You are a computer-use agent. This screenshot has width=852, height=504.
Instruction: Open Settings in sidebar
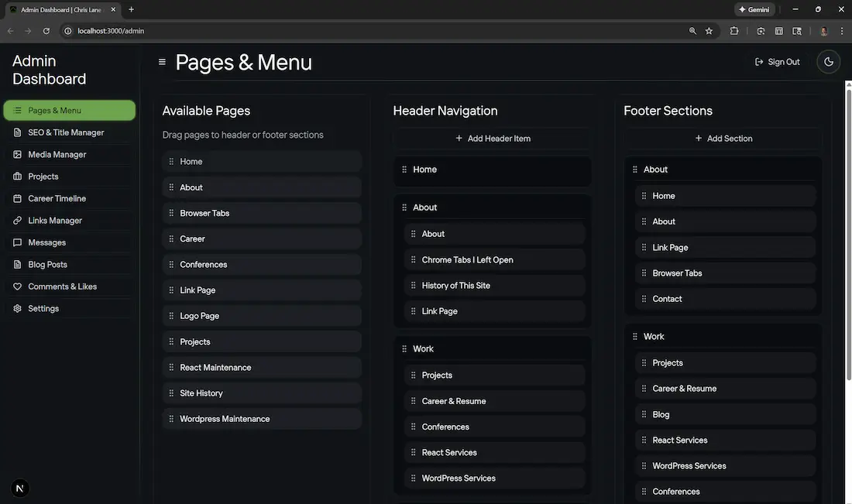[x=70, y=308]
